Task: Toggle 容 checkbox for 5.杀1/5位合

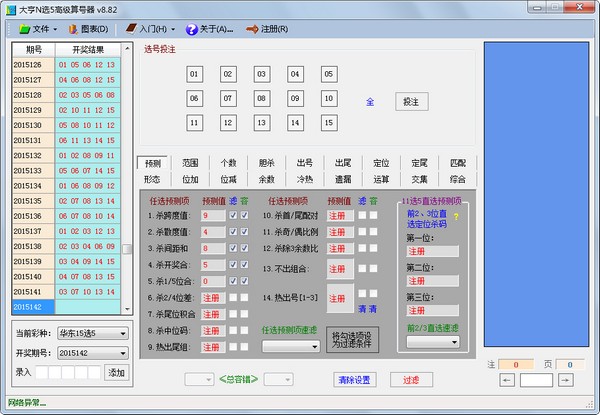Action: (244, 281)
